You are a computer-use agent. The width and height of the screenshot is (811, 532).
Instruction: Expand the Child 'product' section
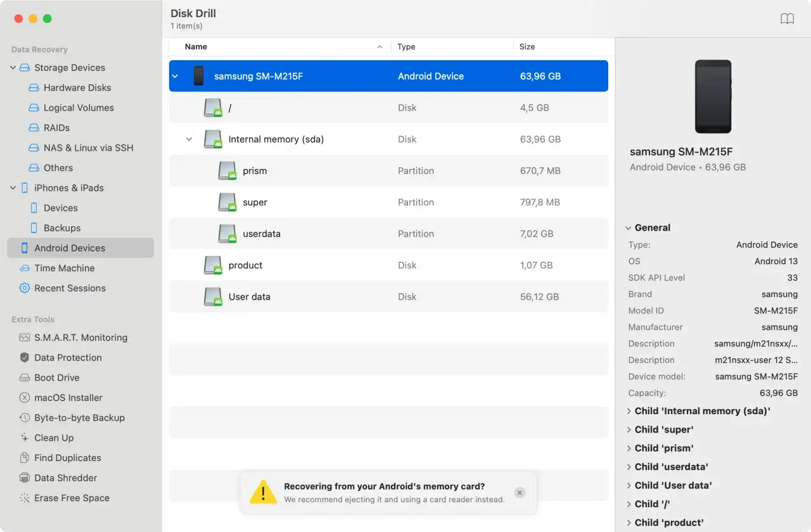point(629,522)
